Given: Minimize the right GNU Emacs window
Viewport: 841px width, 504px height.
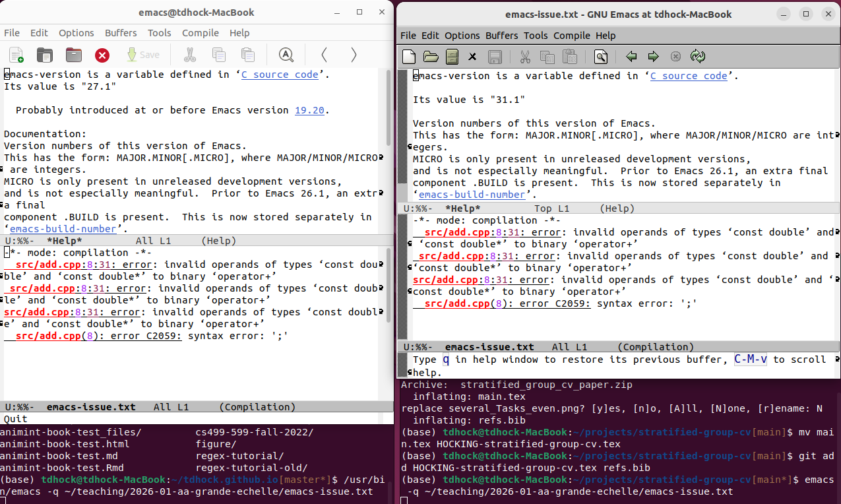Looking at the screenshot, I should click(782, 13).
